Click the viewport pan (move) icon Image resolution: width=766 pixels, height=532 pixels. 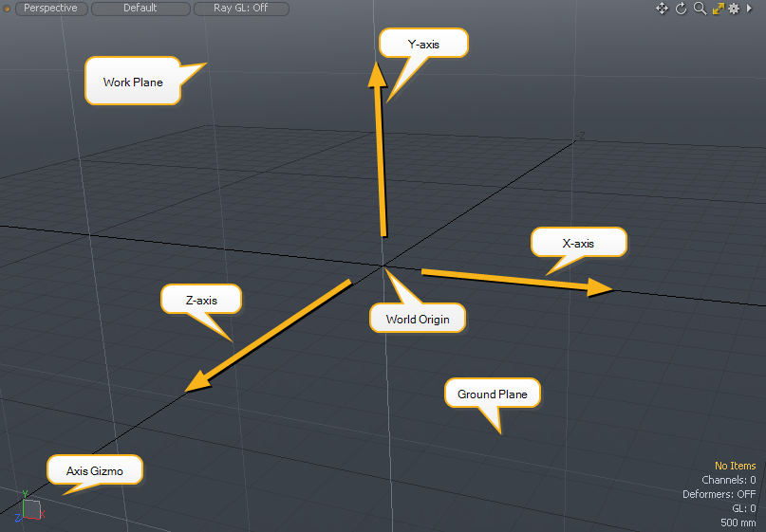[663, 9]
